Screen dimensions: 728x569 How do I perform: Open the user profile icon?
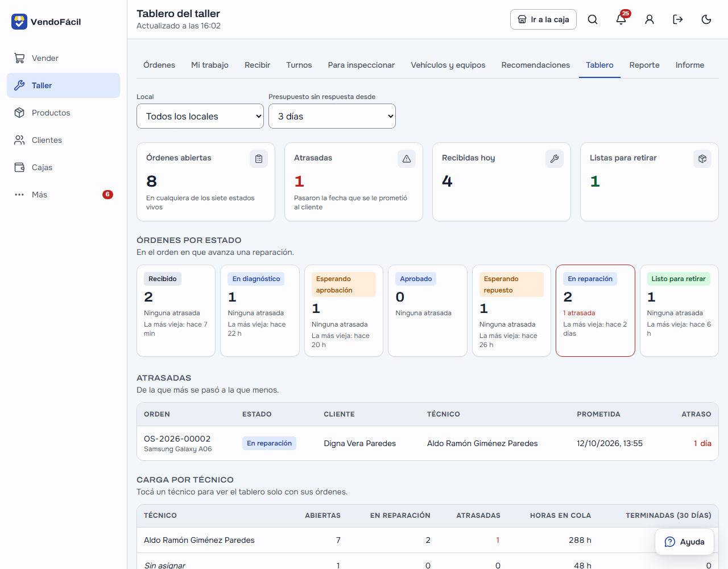pyautogui.click(x=650, y=19)
